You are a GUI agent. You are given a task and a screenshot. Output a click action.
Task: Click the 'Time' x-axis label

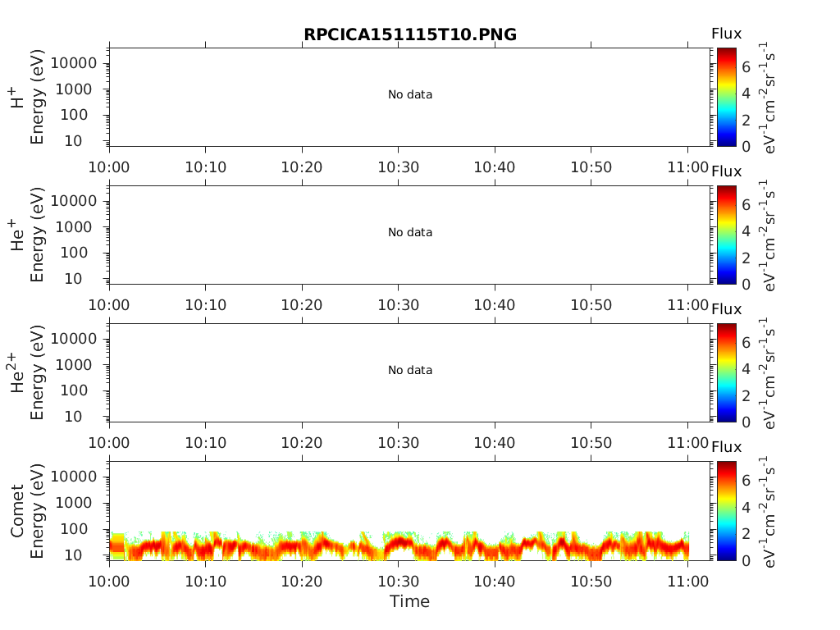point(410,601)
